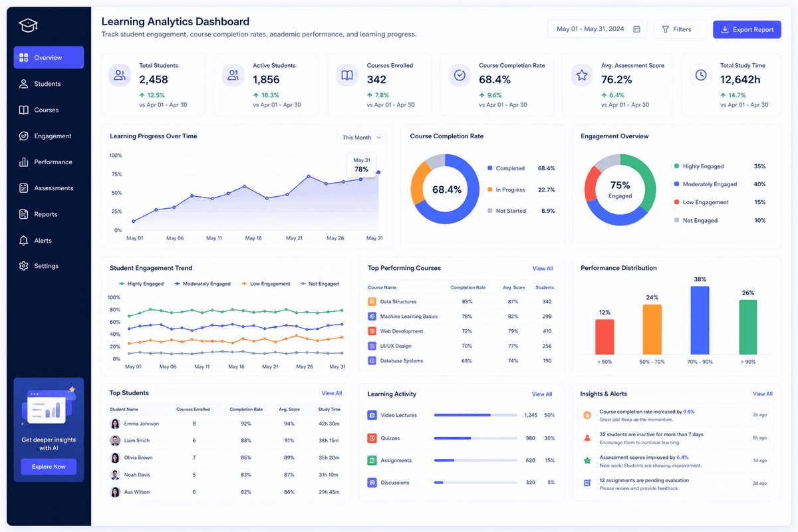Click the Assignments activity icon
This screenshot has width=798, height=532.
[372, 460]
